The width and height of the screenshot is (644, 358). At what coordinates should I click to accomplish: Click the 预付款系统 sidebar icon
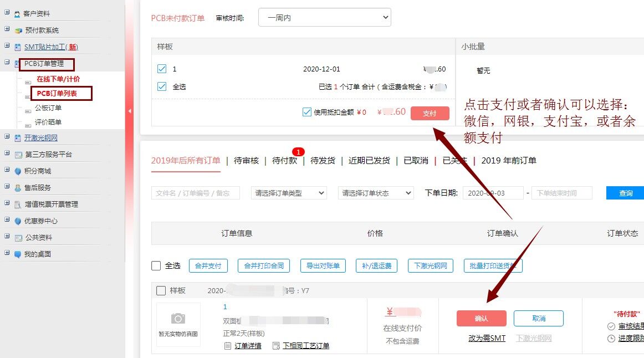tap(18, 30)
